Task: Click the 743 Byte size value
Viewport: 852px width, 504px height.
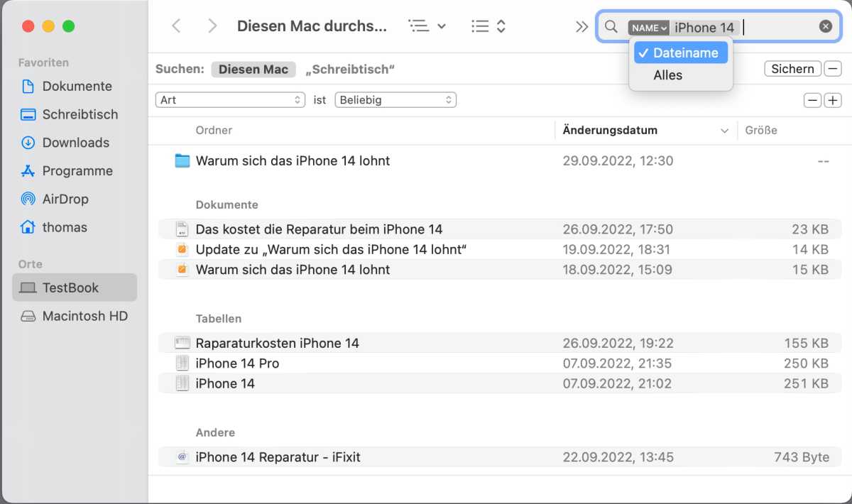Action: click(802, 457)
